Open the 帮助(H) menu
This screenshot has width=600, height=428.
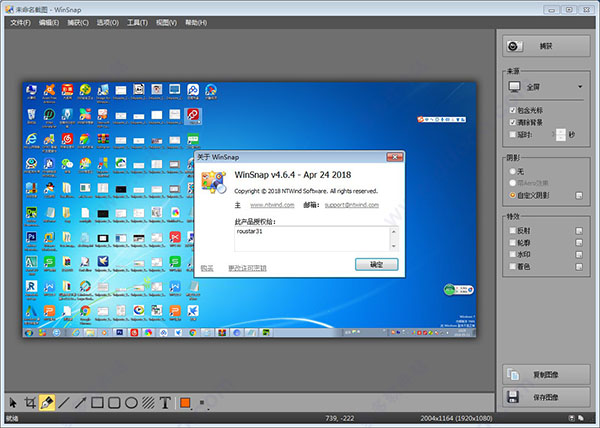click(x=196, y=23)
